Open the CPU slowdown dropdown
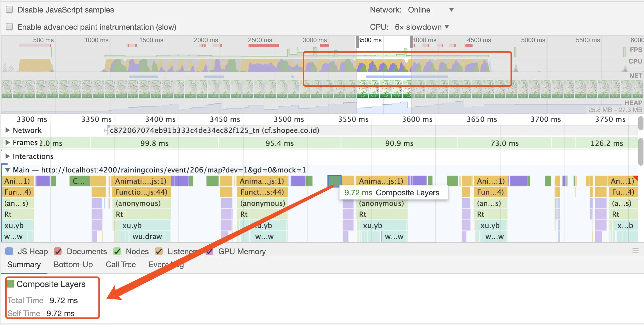This screenshot has width=644, height=325. (422, 27)
